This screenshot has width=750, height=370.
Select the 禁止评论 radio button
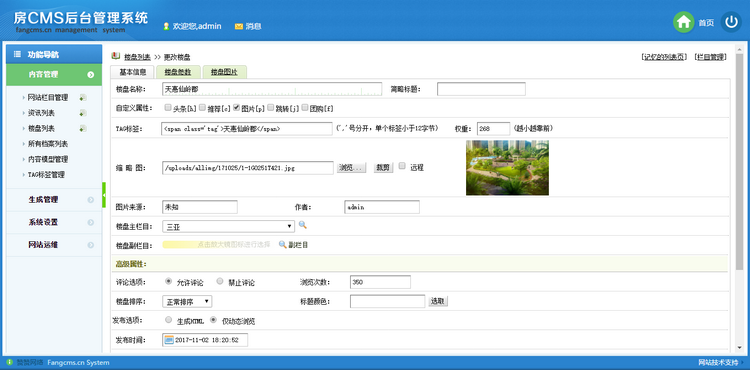pyautogui.click(x=220, y=282)
